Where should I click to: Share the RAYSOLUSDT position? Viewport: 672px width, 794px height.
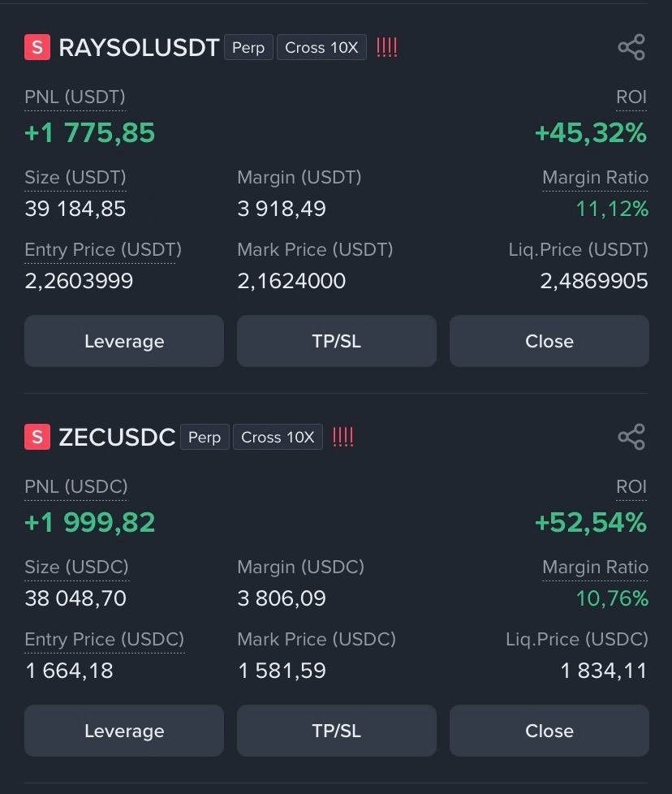pyautogui.click(x=631, y=48)
